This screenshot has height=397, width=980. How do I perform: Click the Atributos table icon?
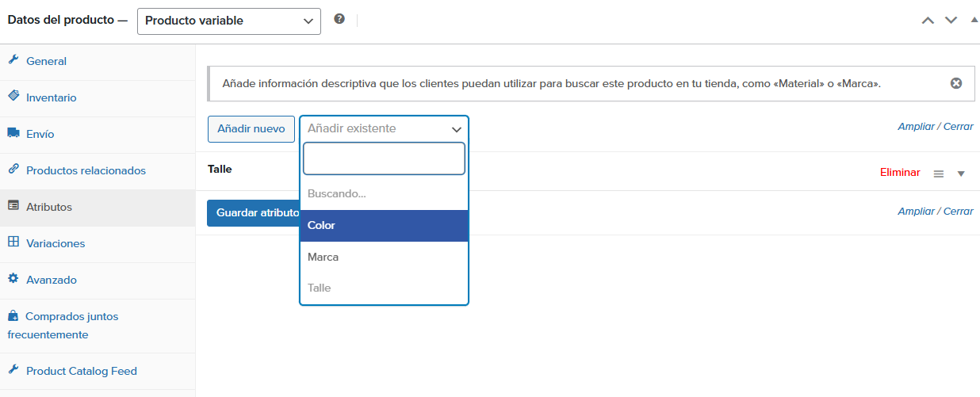13,206
